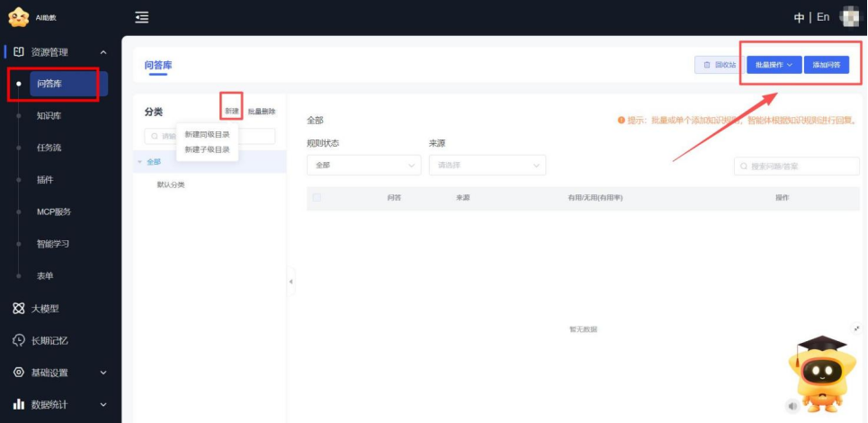Click the orange 提示 warning icon
868x423 pixels.
(622, 120)
